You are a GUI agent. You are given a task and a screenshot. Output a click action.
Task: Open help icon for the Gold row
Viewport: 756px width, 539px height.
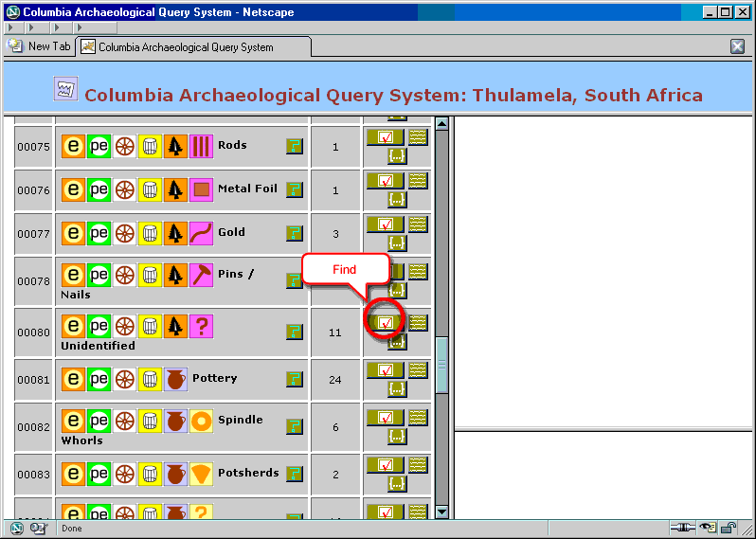tap(295, 233)
